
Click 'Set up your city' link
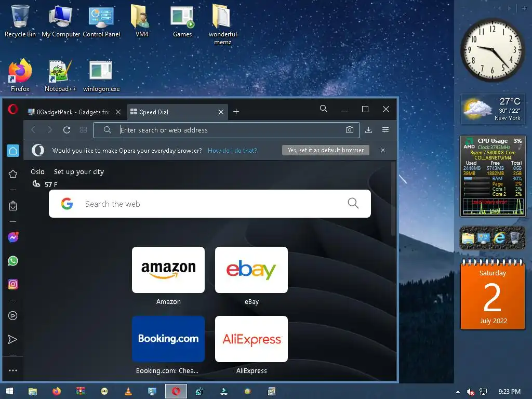pyautogui.click(x=79, y=171)
